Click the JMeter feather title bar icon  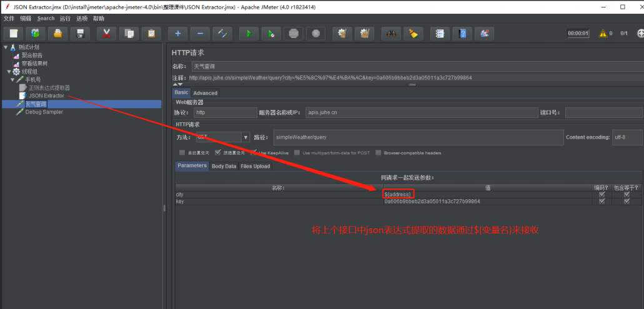point(7,7)
